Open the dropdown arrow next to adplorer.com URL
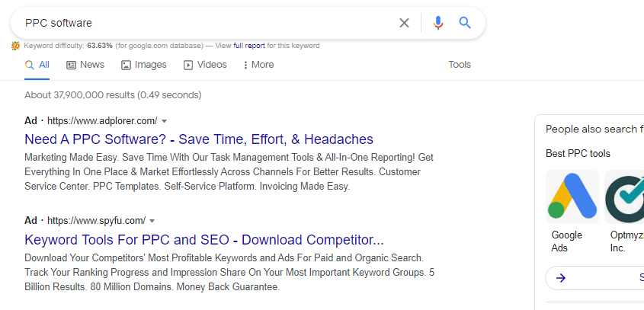Image resolution: width=644 pixels, height=310 pixels. (165, 121)
